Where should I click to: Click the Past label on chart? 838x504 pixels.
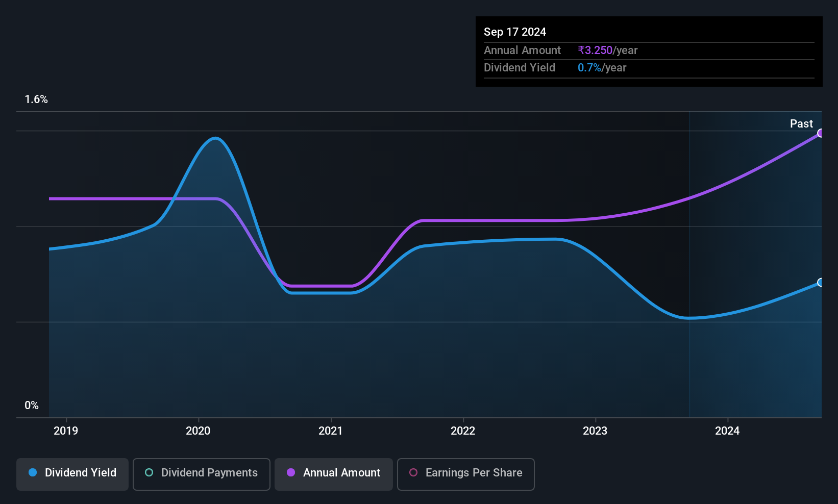tap(801, 123)
